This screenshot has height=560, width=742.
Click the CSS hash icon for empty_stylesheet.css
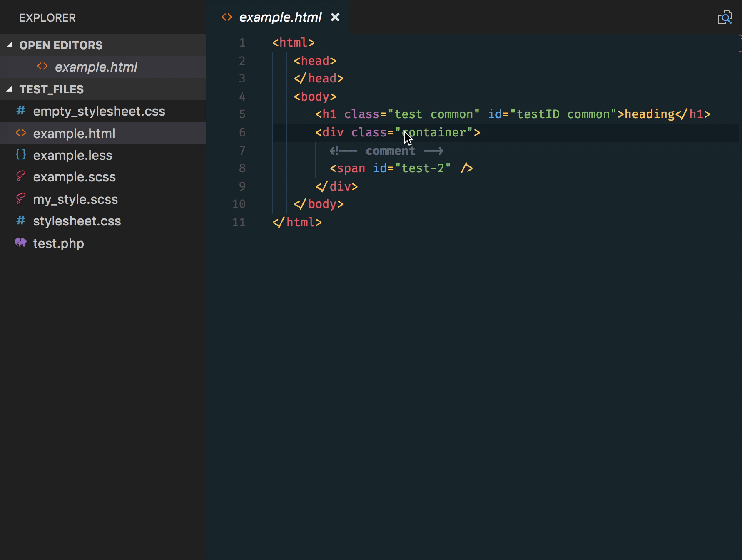[x=21, y=111]
